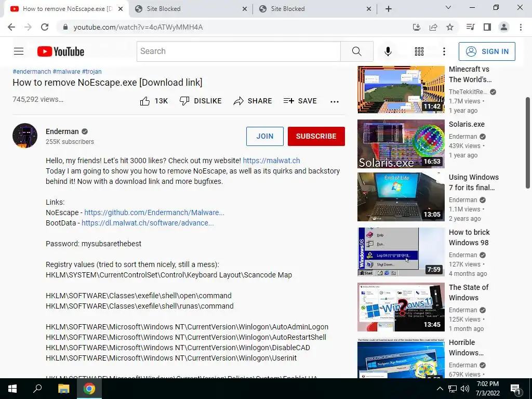The image size is (532, 399).
Task: Open more actions ellipsis under video title
Action: [334, 101]
